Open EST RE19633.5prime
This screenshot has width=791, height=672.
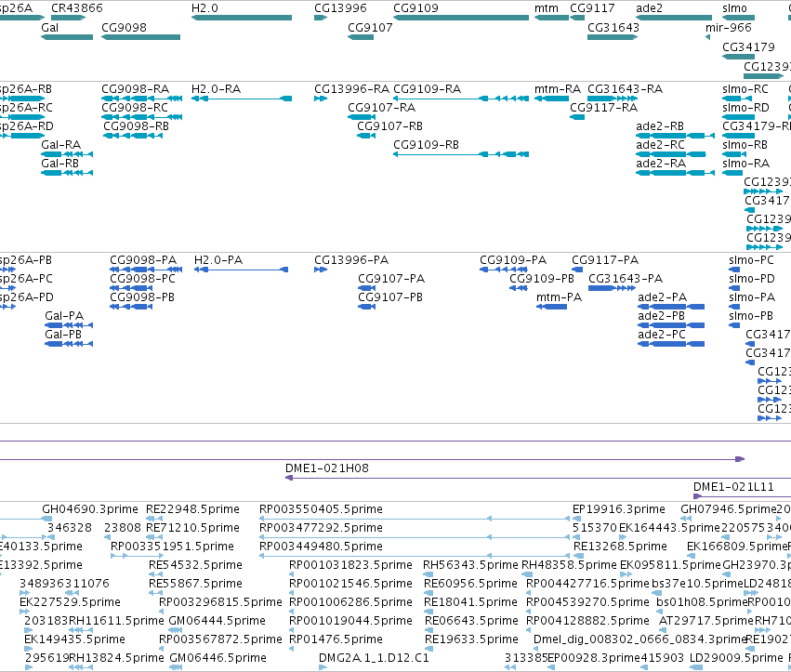429,649
